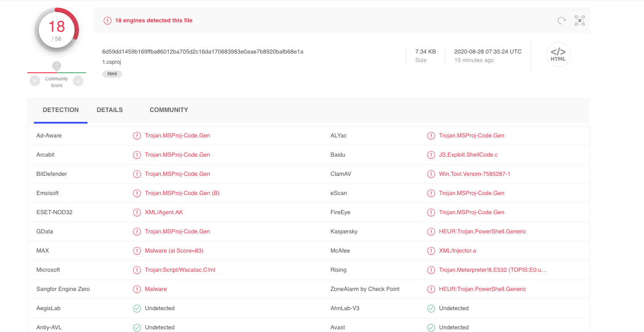The height and width of the screenshot is (332, 644).
Task: Click the JS.Exploit.ShellCode.c result
Action: coord(468,155)
